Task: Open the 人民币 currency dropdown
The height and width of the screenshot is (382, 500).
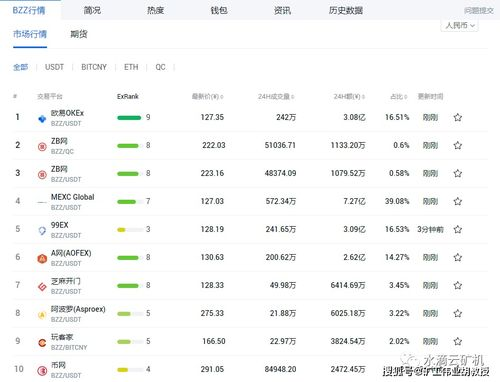Action: tap(460, 25)
